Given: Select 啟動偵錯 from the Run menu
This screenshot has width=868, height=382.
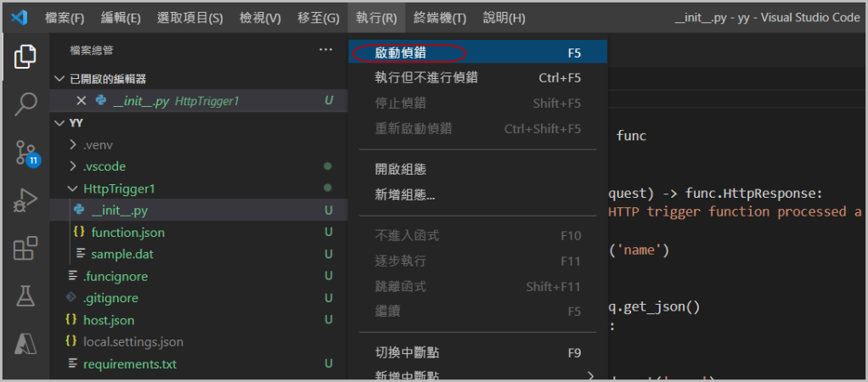Looking at the screenshot, I should pyautogui.click(x=401, y=53).
